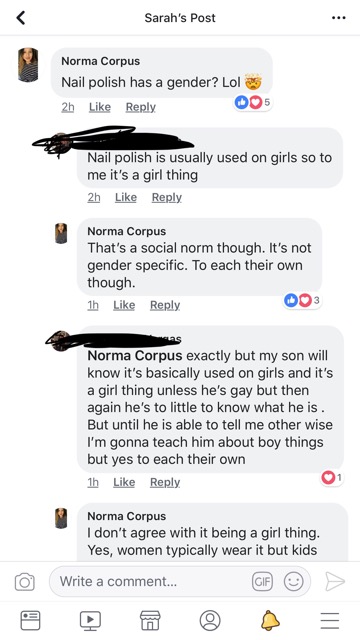View the single heart reaction on son comment

point(332,477)
